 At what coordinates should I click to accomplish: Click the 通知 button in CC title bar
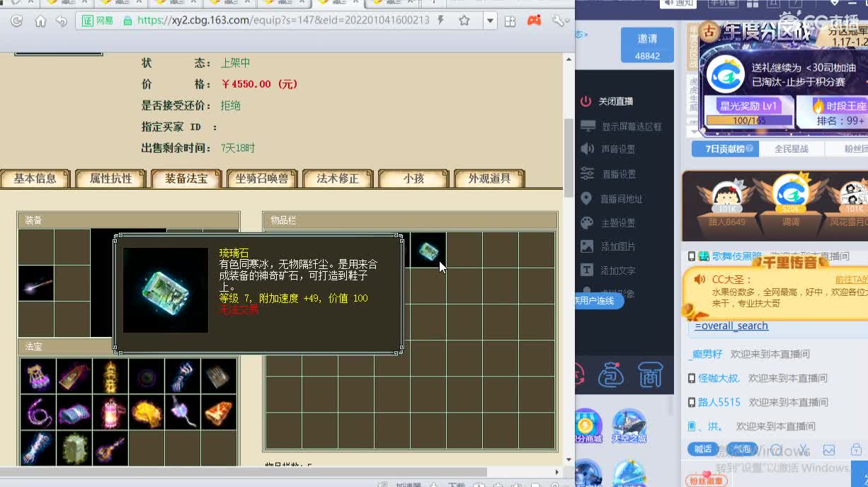[x=678, y=4]
